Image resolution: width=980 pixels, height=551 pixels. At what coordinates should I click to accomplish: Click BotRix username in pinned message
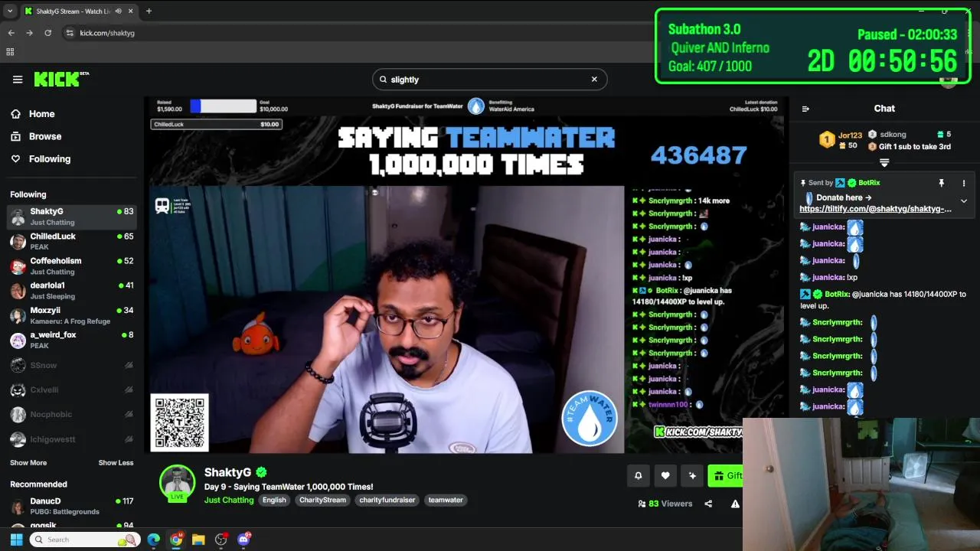pos(869,183)
